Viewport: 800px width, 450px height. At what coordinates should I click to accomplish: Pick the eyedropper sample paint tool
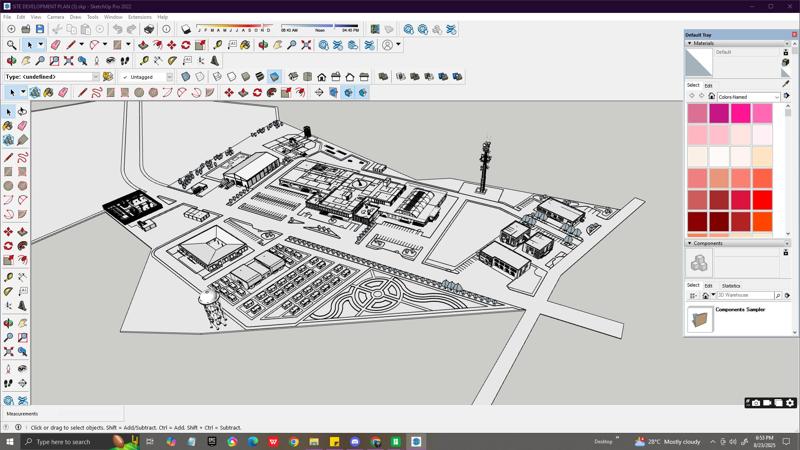786,84
